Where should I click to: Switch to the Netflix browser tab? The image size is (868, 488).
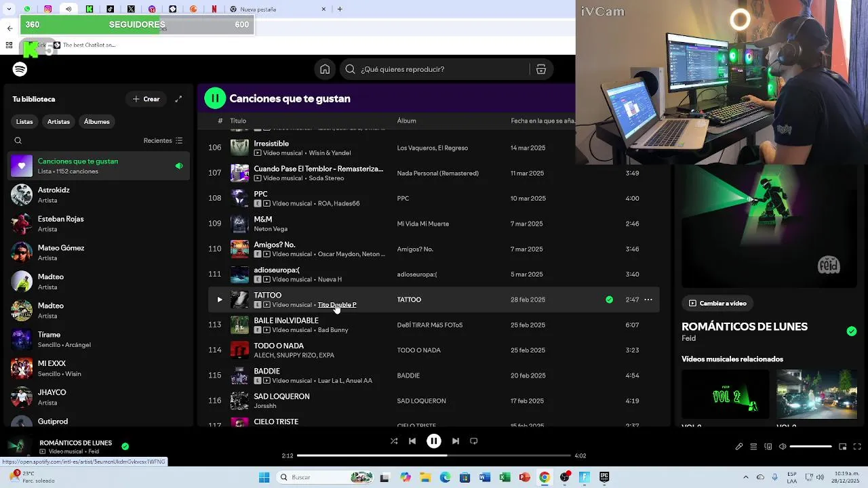(214, 9)
